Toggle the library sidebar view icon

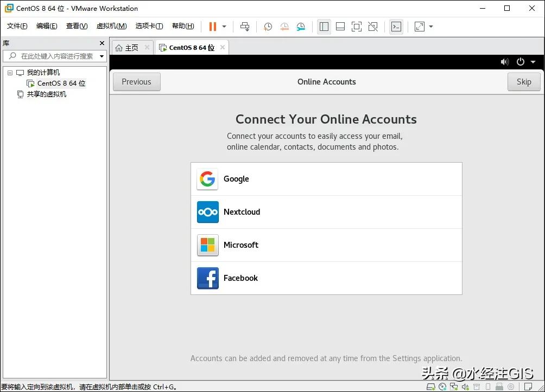point(324,27)
